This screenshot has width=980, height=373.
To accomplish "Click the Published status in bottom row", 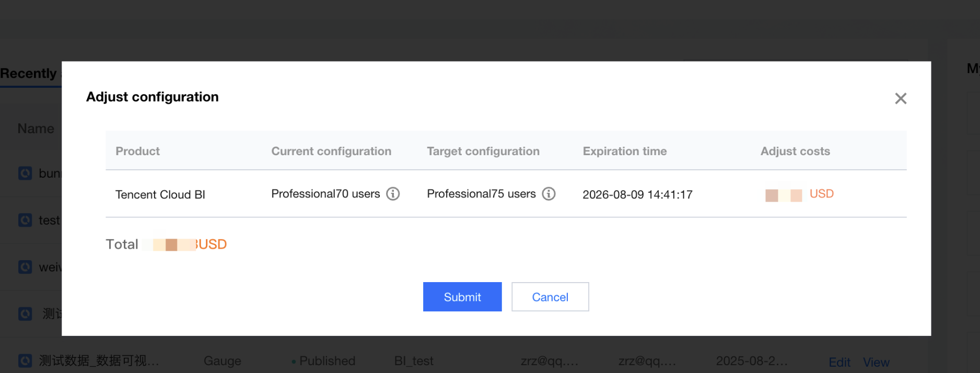I will click(x=326, y=361).
